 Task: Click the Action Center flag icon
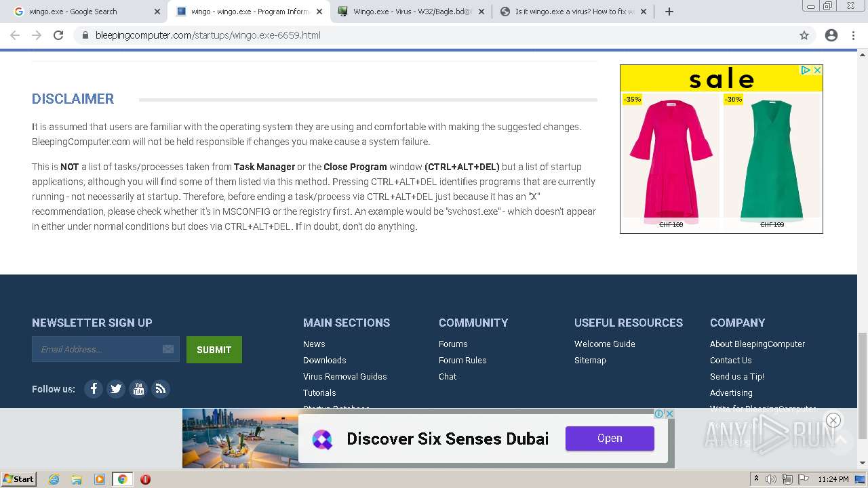pos(804,479)
